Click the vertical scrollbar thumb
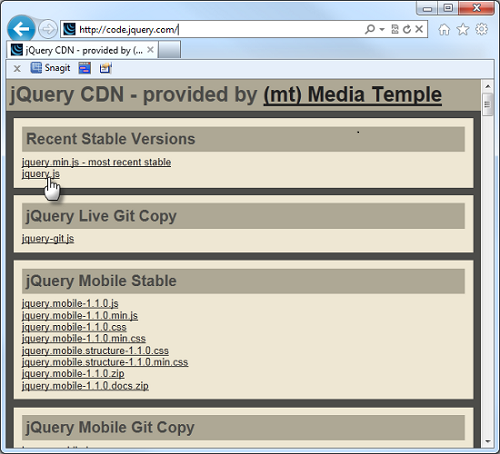Screen dimensions: 500x454 point(488,104)
